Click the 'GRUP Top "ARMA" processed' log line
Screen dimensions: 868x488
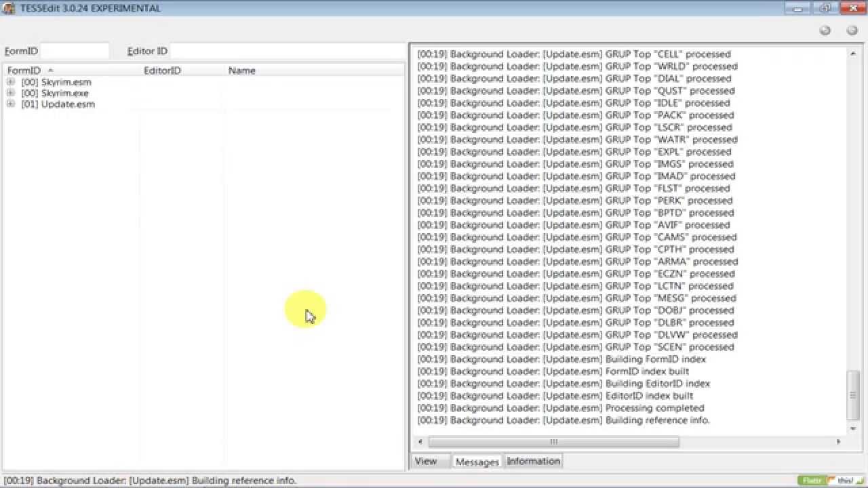(577, 262)
